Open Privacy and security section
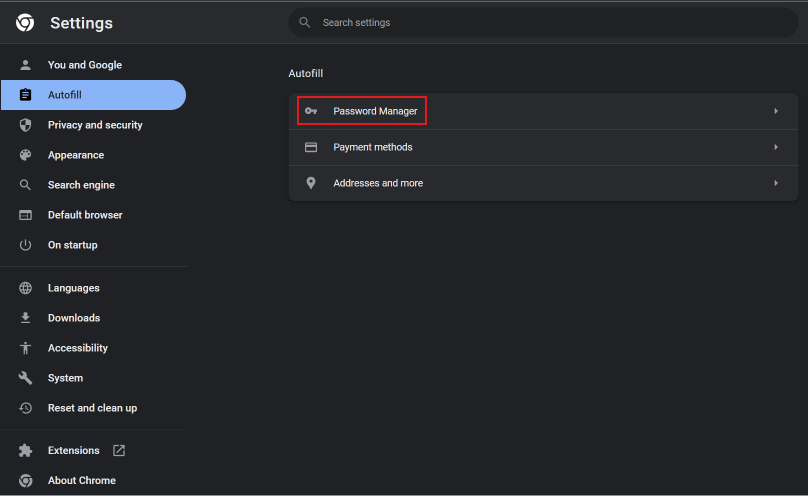Screen dimensions: 808x496 [x=93, y=125]
